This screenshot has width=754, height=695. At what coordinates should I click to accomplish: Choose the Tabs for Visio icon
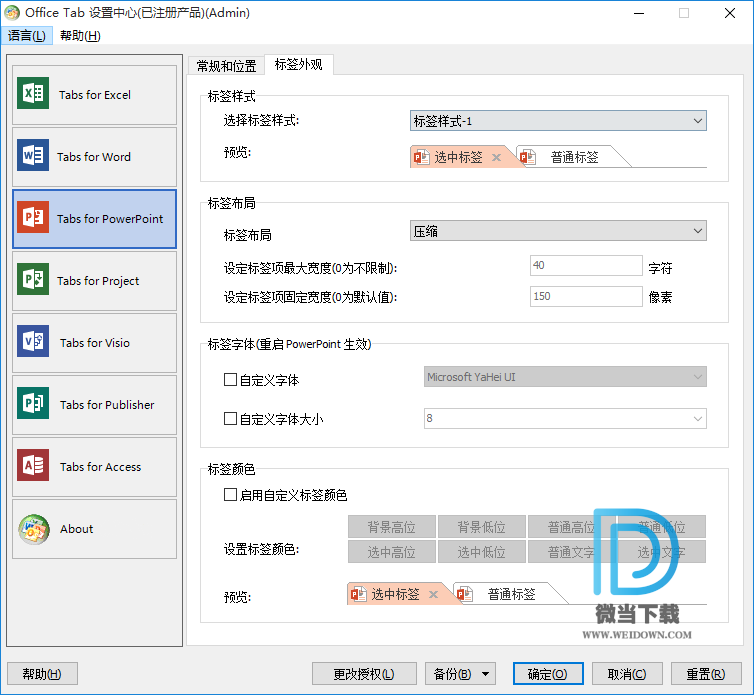click(x=33, y=342)
